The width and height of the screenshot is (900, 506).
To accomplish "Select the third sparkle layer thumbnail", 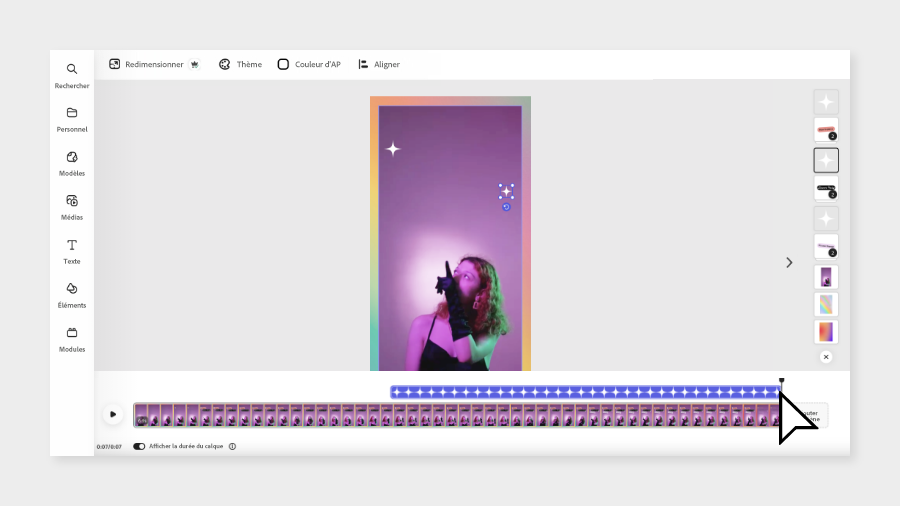I will pos(826,219).
